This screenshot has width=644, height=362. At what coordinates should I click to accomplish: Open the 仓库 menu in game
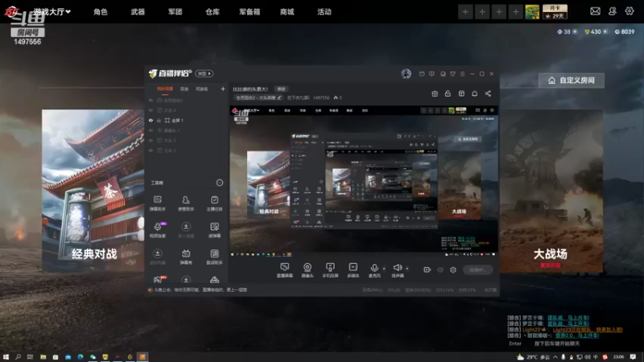[x=213, y=12]
